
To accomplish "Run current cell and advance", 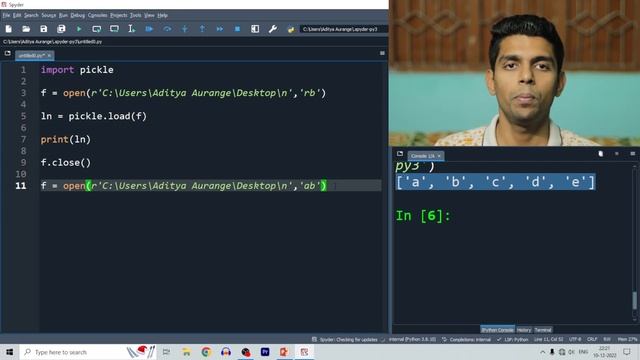I will click(114, 29).
